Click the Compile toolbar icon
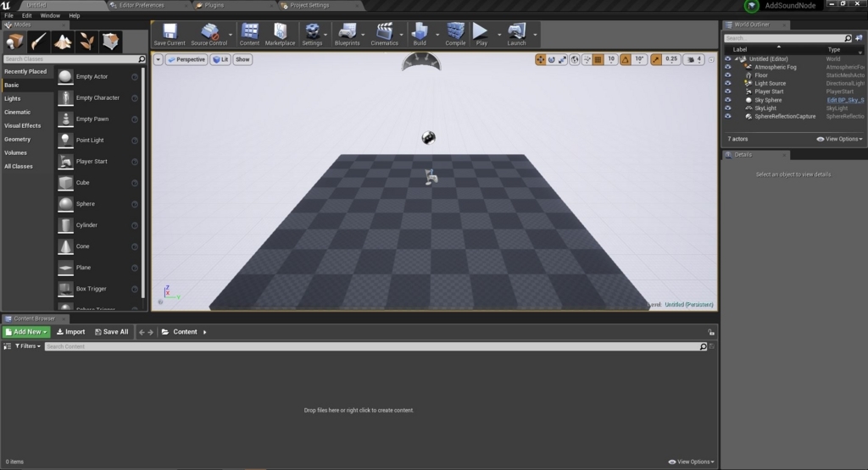Viewport: 868px width, 470px height. pos(455,34)
